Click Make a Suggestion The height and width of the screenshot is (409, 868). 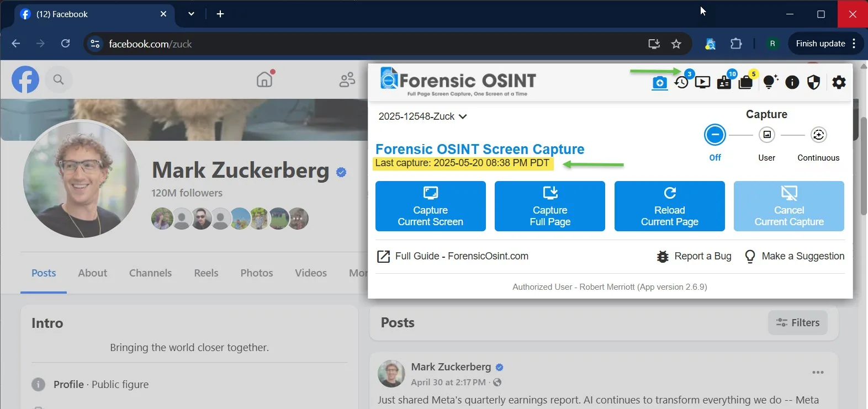point(795,256)
